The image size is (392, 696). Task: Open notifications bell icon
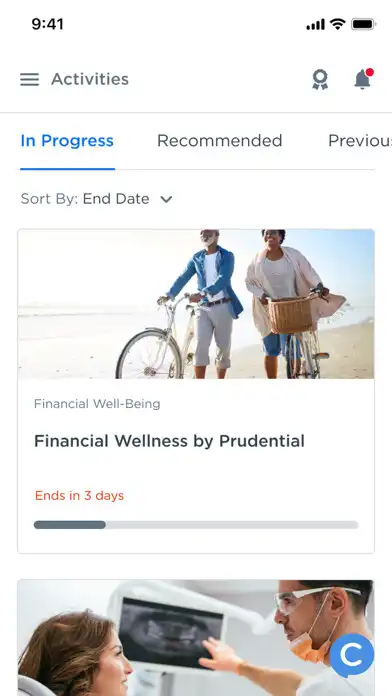pos(363,79)
